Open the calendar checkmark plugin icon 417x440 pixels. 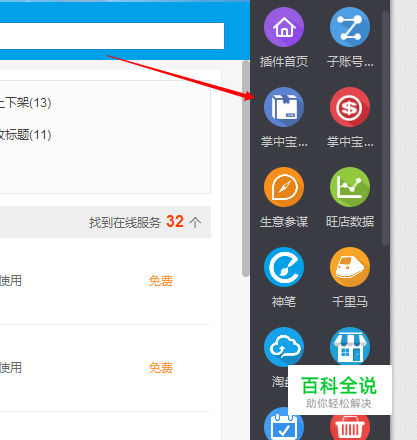pos(284,424)
